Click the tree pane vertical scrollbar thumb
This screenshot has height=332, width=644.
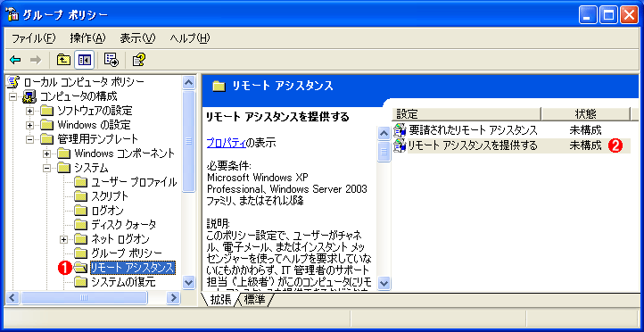pos(188,141)
